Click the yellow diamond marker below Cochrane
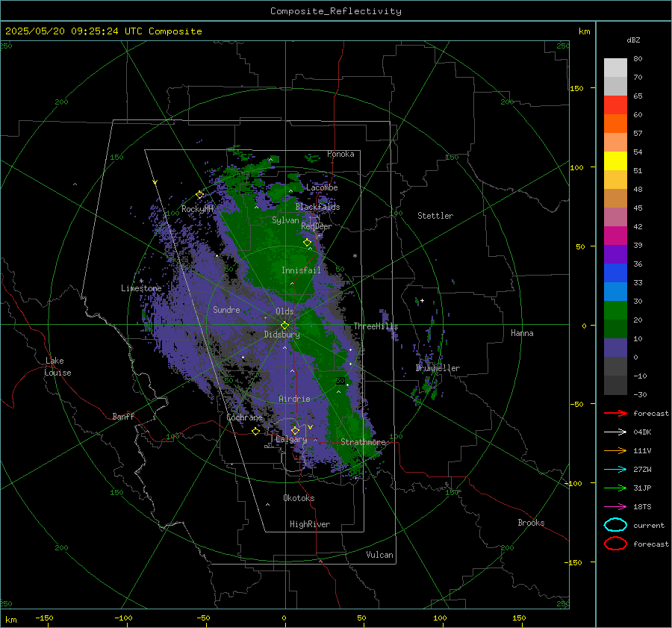 pyautogui.click(x=256, y=432)
